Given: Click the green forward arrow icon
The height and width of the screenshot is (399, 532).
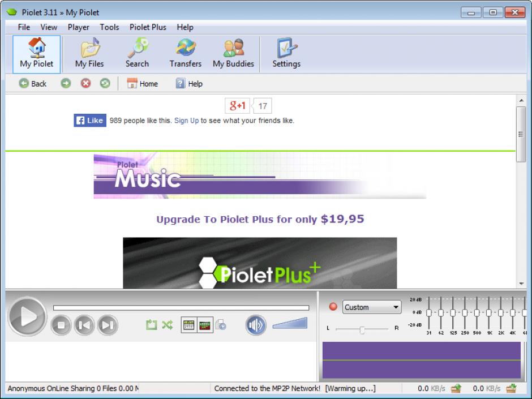Looking at the screenshot, I should (x=66, y=83).
